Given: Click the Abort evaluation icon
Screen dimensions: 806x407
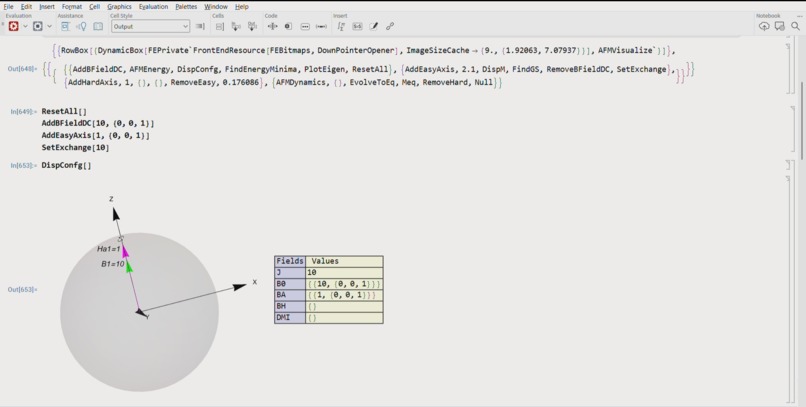Looking at the screenshot, I should 38,26.
